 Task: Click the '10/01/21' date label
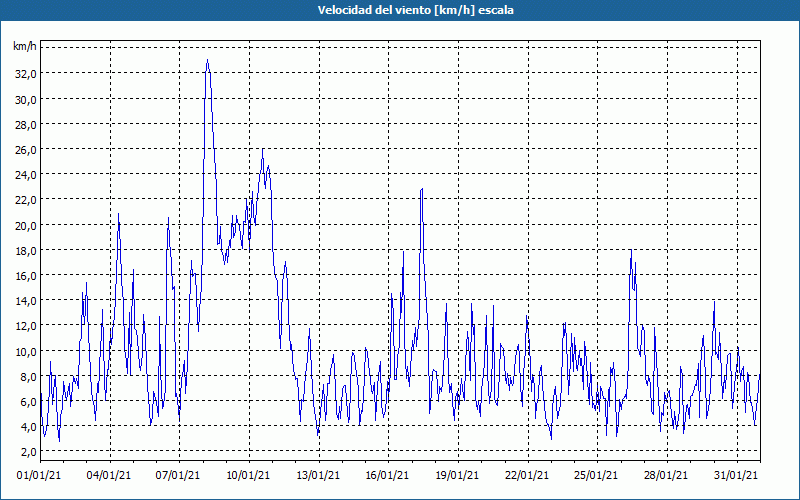click(x=248, y=476)
